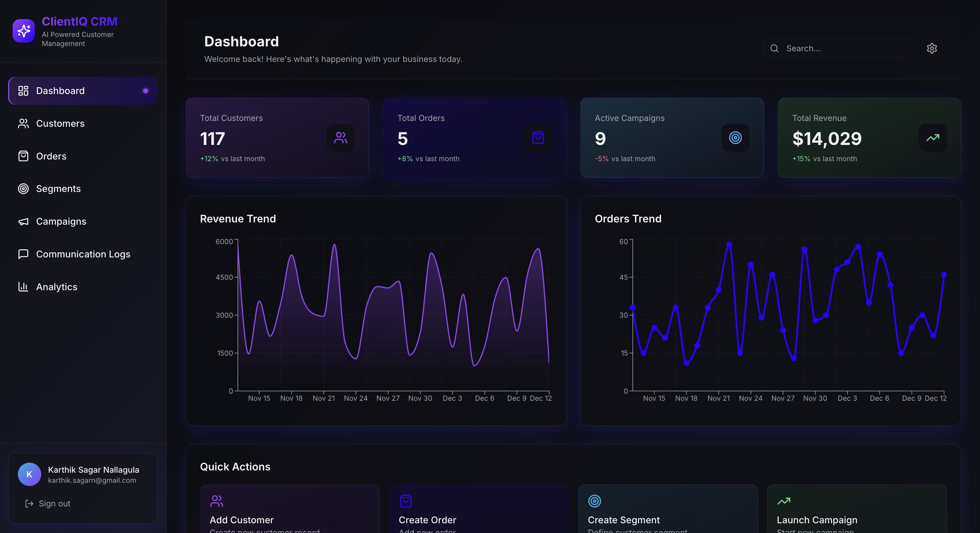This screenshot has width=980, height=533.
Task: Click the Orders Trend chart title
Action: point(628,219)
